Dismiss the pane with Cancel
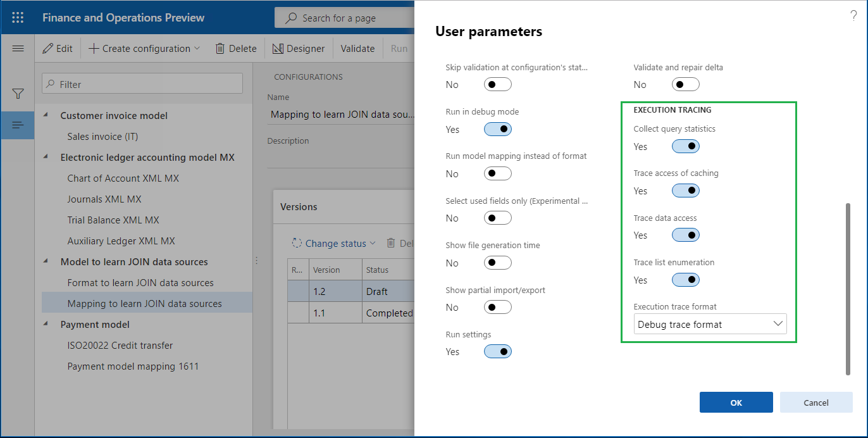Image resolution: width=868 pixels, height=438 pixels. 815,402
